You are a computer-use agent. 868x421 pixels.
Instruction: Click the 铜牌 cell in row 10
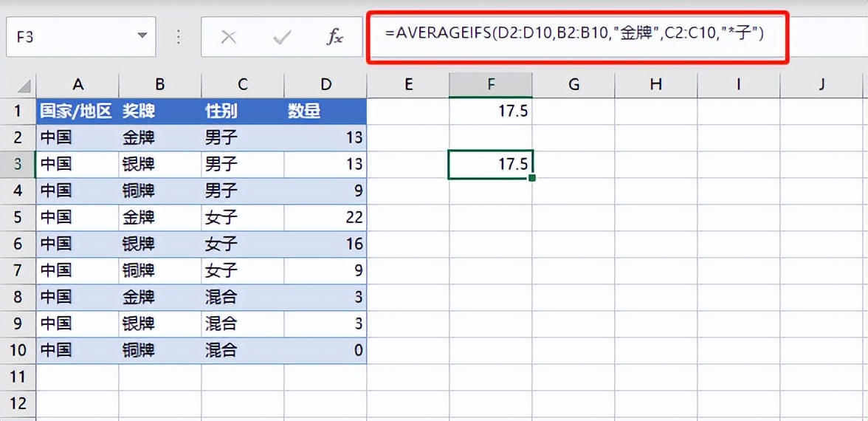coord(160,351)
